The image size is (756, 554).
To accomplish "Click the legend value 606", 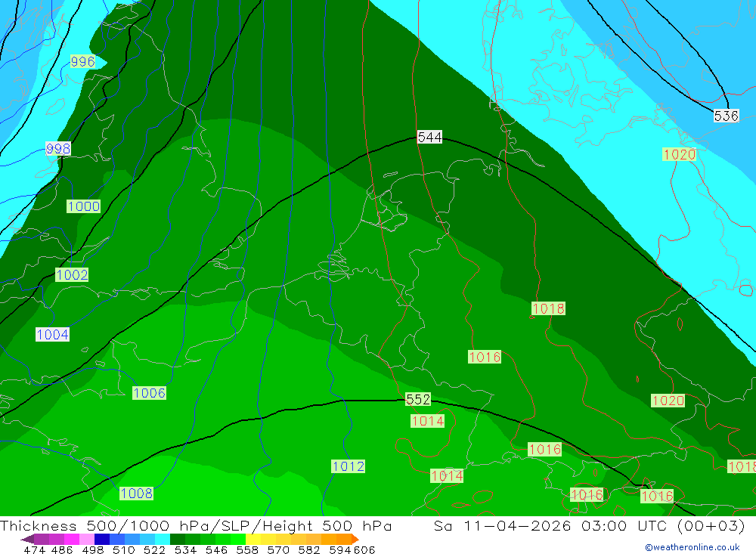I will pyautogui.click(x=364, y=549).
